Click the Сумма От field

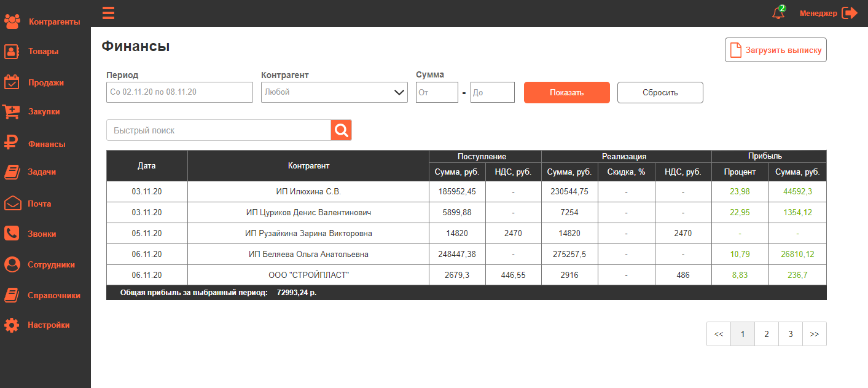point(437,92)
